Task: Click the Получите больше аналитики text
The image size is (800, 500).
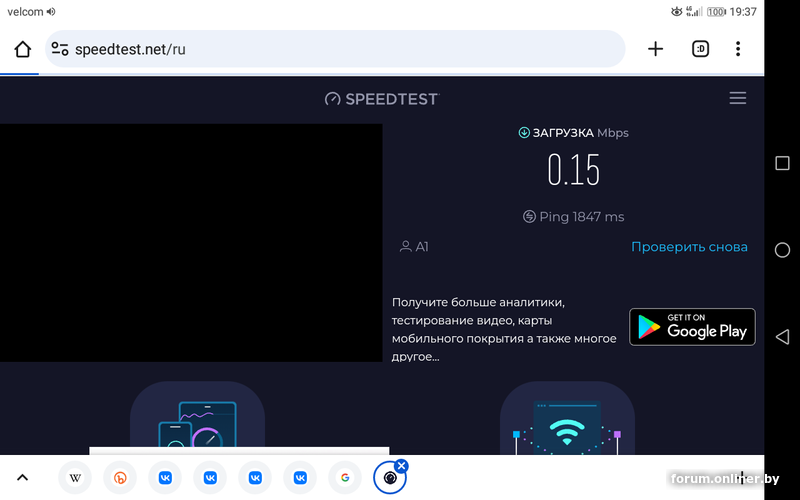Action: point(504,329)
